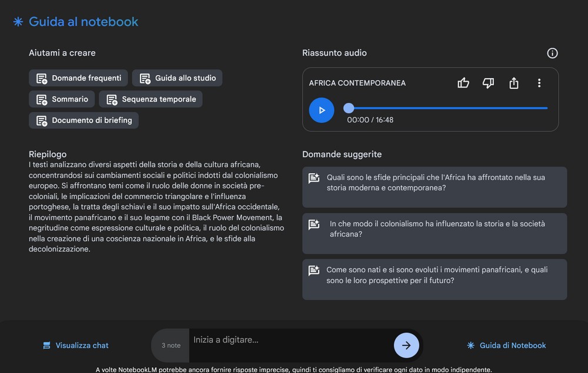This screenshot has height=373, width=588.
Task: Select suggested question about colonialism's influence
Action: coord(435,229)
